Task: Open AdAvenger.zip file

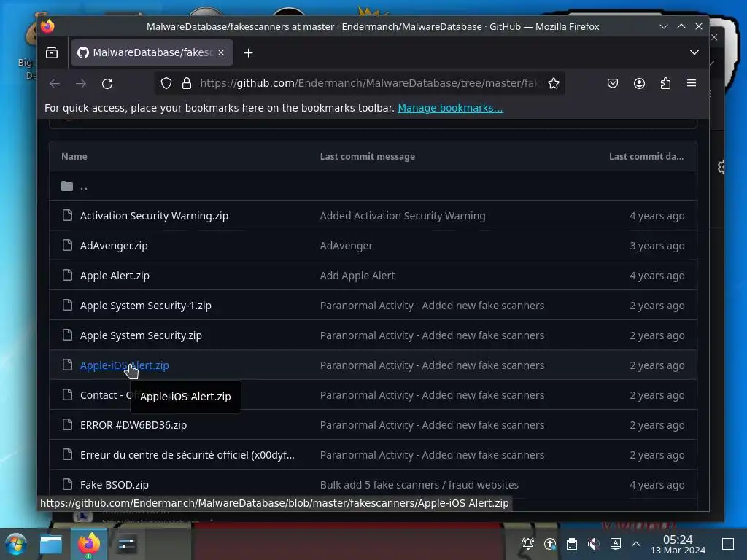Action: pos(114,246)
